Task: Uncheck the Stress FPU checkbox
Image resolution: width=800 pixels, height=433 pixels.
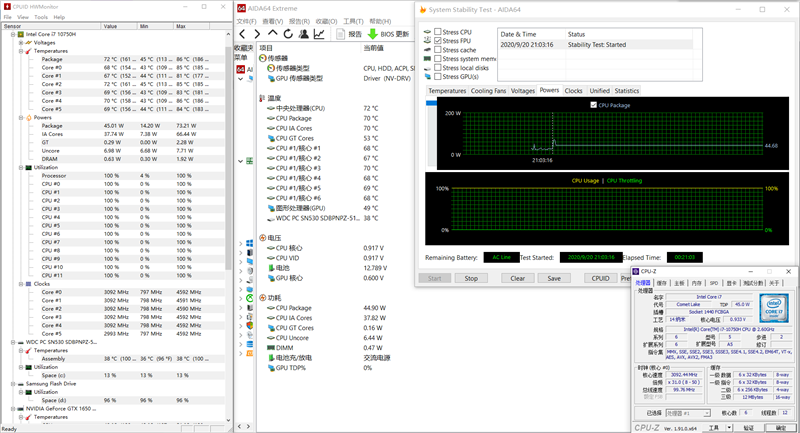Action: (438, 40)
